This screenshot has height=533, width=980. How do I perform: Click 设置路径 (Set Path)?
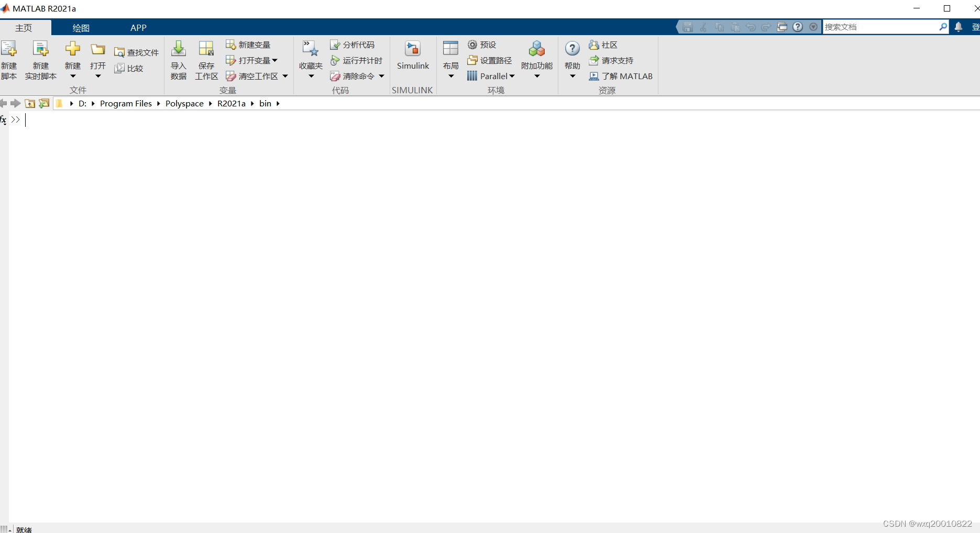pyautogui.click(x=489, y=60)
